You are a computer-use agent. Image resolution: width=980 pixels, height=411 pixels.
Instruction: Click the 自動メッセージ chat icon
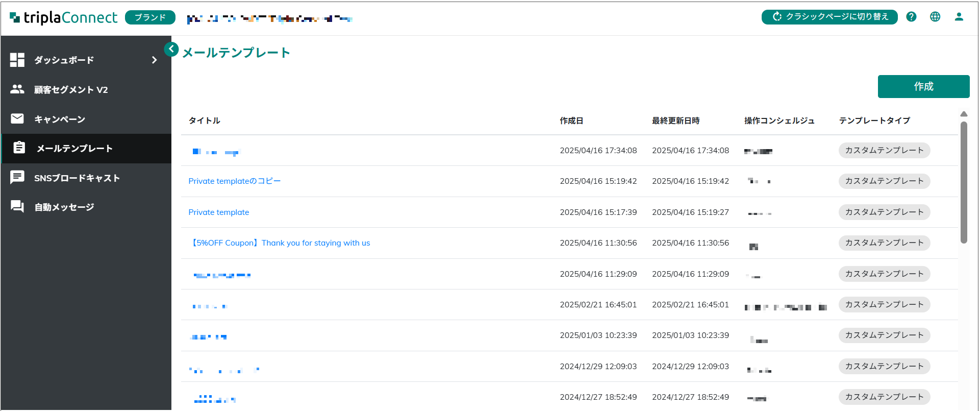click(17, 206)
